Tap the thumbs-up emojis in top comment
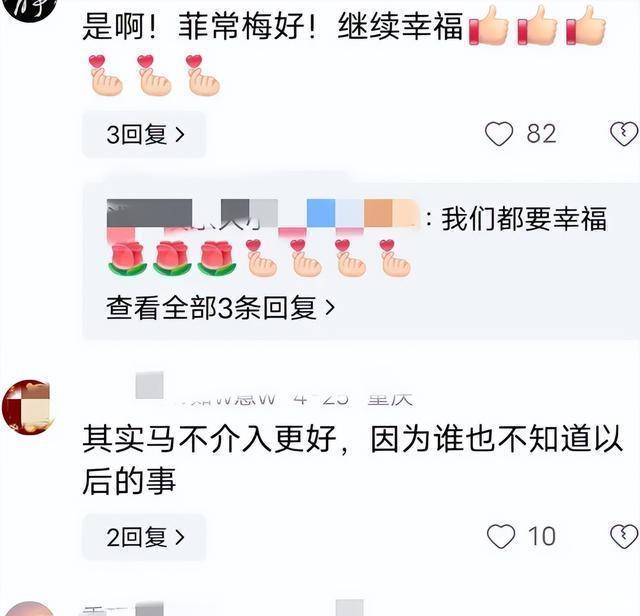Screen dimensions: 640x616 pos(537,25)
